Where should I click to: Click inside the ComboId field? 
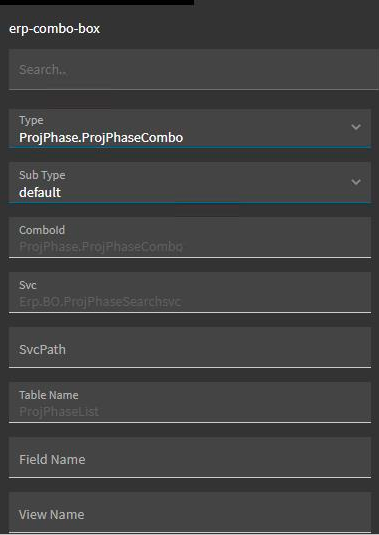[x=190, y=238]
